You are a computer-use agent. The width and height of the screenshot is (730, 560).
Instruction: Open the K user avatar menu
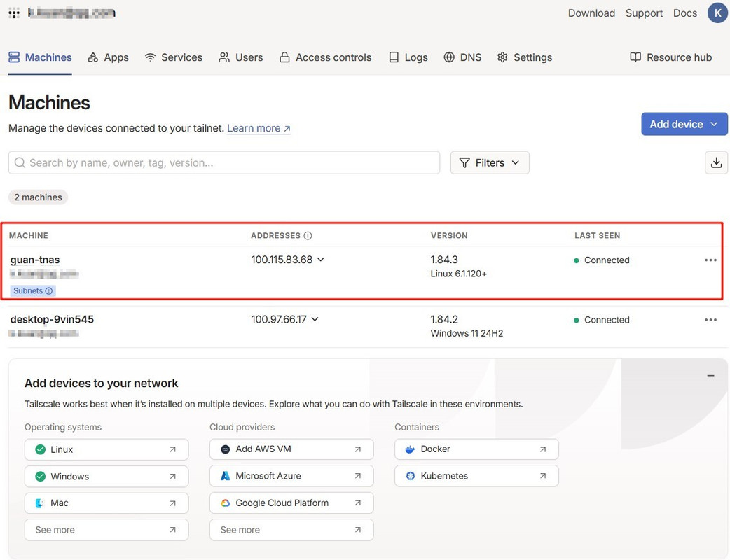(717, 13)
